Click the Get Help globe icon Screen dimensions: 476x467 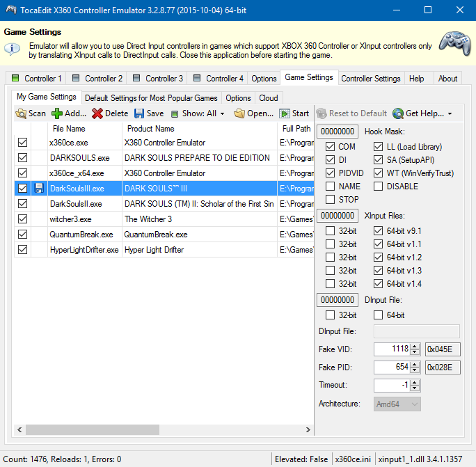click(397, 113)
